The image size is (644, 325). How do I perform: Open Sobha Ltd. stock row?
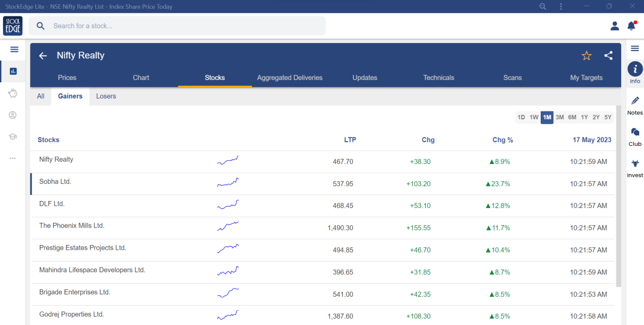click(x=55, y=182)
